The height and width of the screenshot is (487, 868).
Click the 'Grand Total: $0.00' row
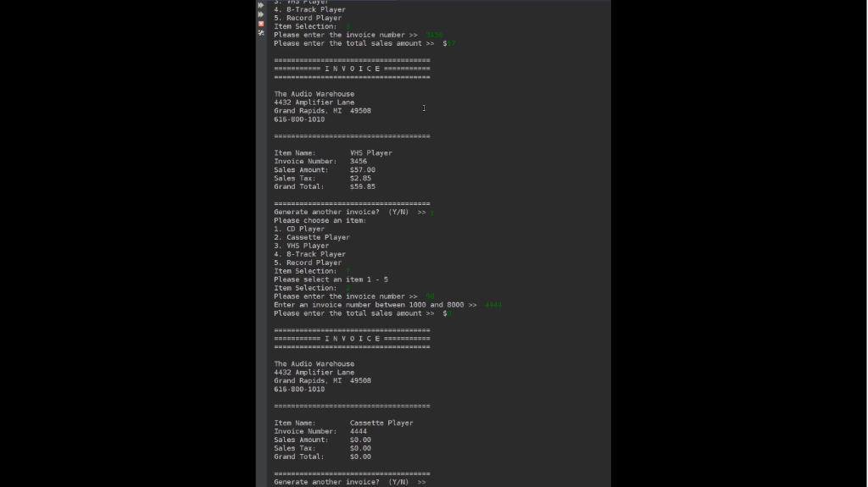(322, 457)
